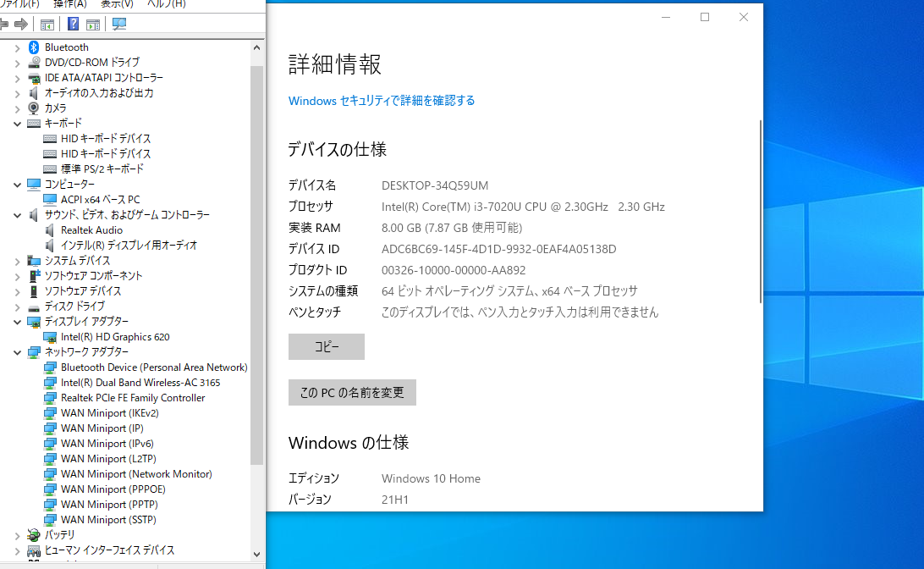Click the Device Manager scrollbar up arrow
Viewport: 924px width, 569px height.
[x=256, y=47]
